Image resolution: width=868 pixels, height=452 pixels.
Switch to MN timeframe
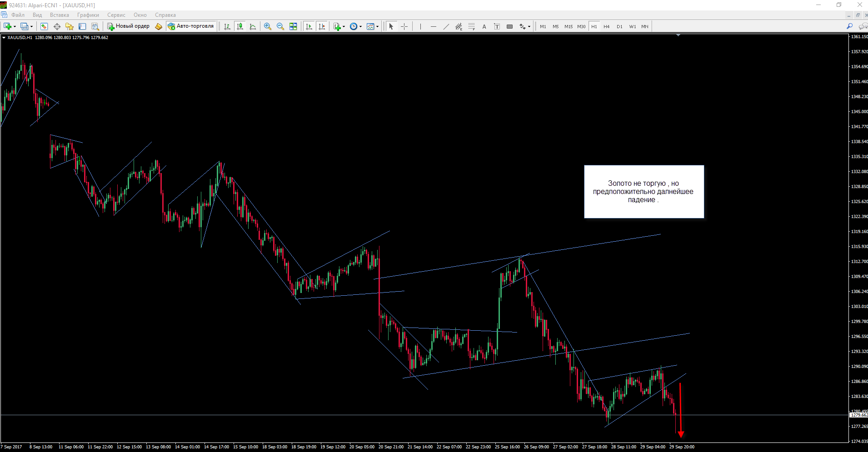[645, 26]
